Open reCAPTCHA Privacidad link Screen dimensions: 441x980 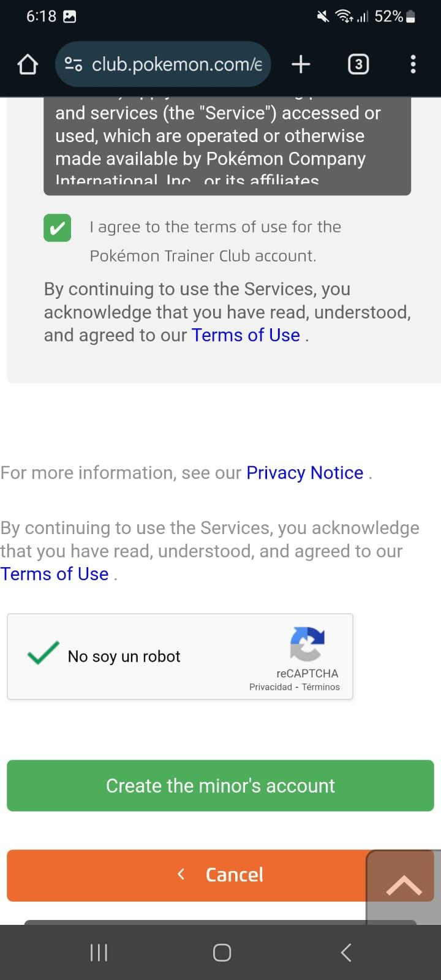pos(270,687)
